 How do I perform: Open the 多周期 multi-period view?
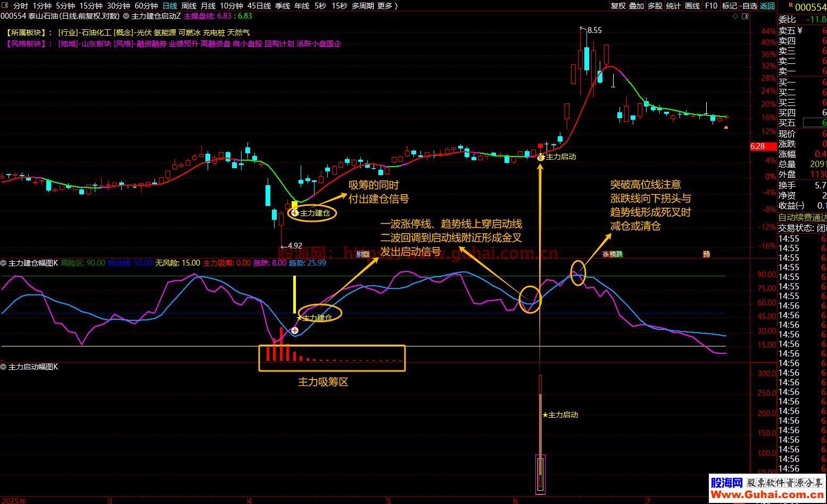coord(363,6)
